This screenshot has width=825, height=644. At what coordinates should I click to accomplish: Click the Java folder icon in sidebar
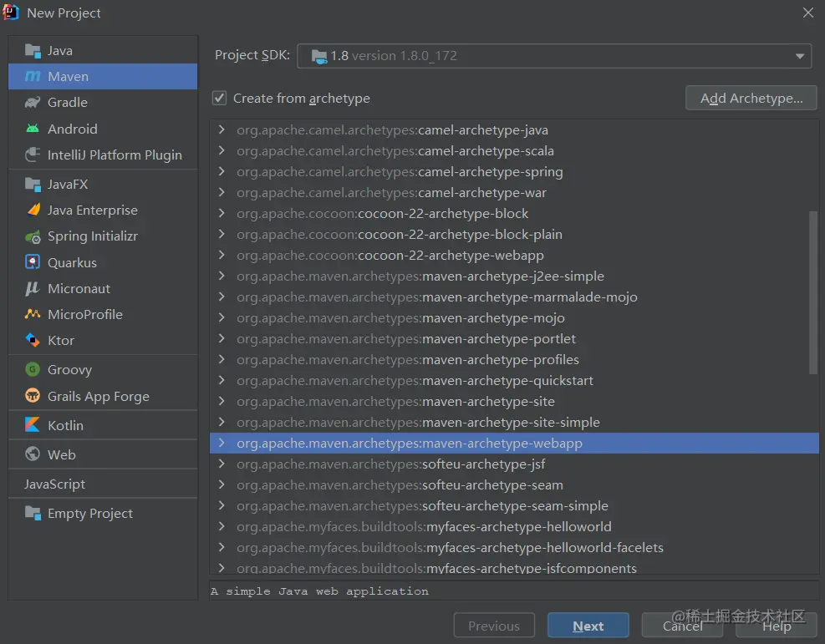(33, 51)
